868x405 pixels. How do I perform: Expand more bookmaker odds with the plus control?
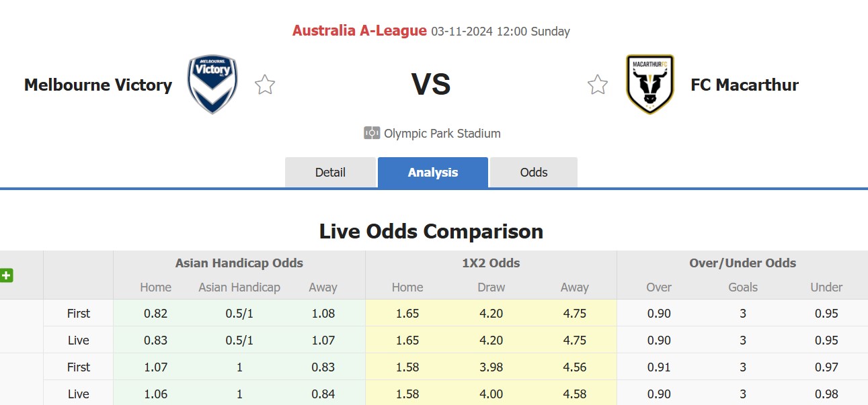tap(7, 275)
